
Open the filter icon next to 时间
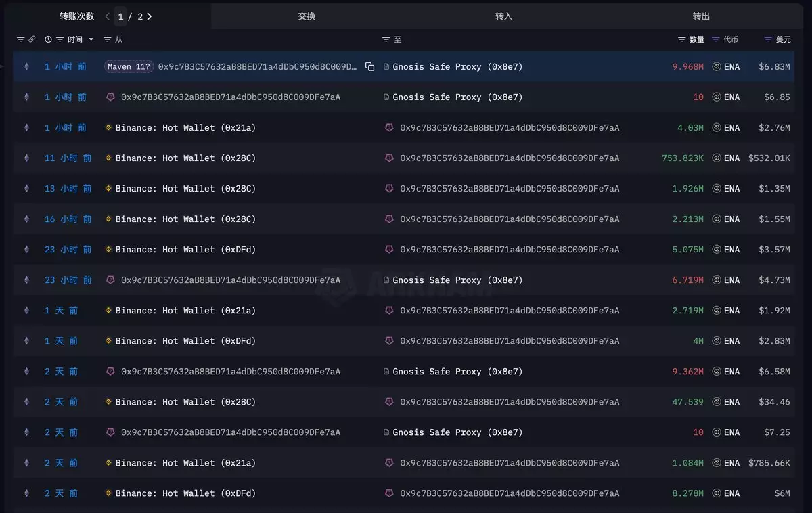point(60,39)
